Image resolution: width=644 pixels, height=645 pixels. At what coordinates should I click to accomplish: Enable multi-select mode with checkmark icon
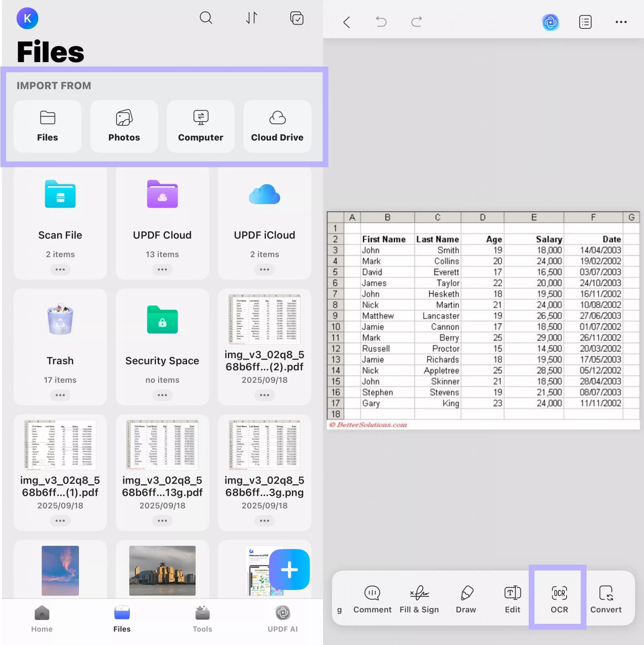(296, 18)
